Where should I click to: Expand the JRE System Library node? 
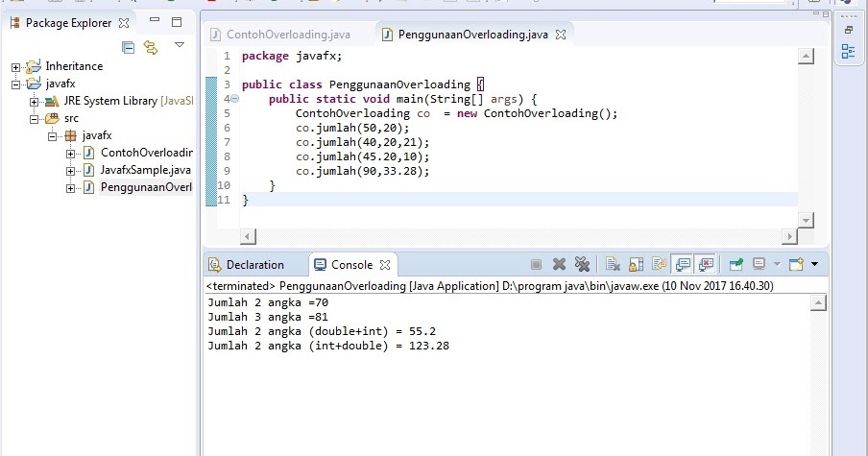click(34, 102)
